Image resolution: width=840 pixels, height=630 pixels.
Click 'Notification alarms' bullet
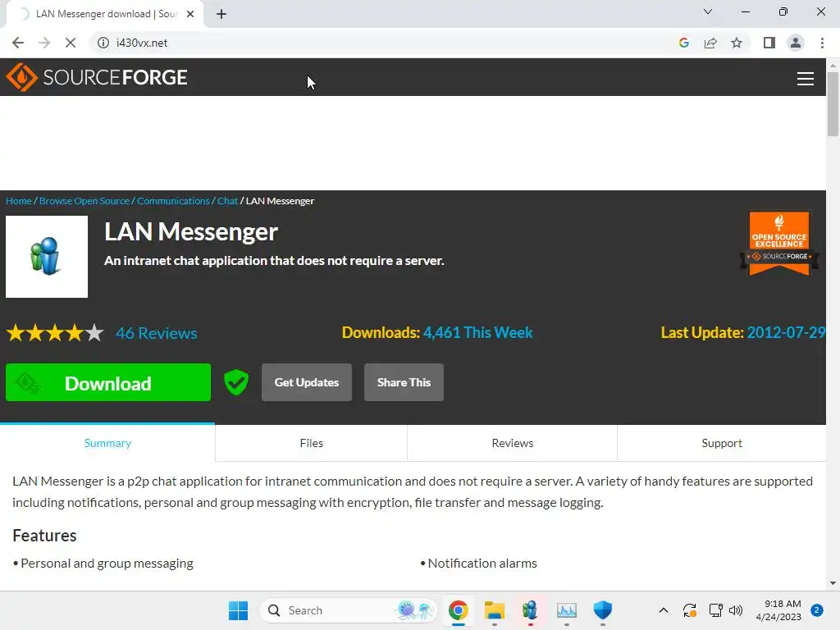pos(482,564)
